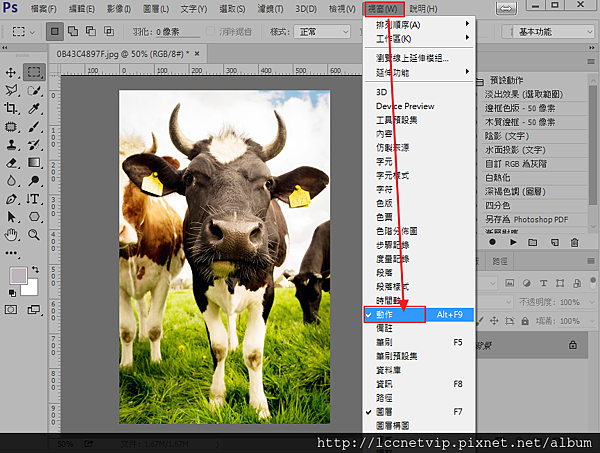Select the Move tool
This screenshot has width=600, height=453.
tap(11, 72)
